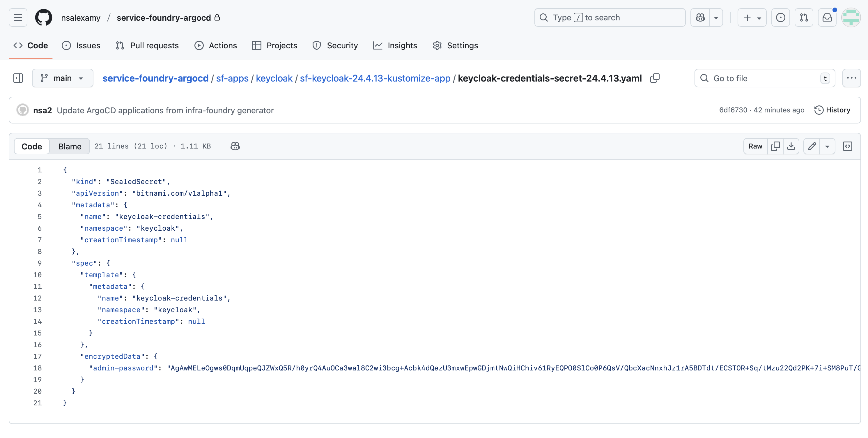Click "template" key on line 10
Viewport: 868px width, 438px height.
pos(102,275)
